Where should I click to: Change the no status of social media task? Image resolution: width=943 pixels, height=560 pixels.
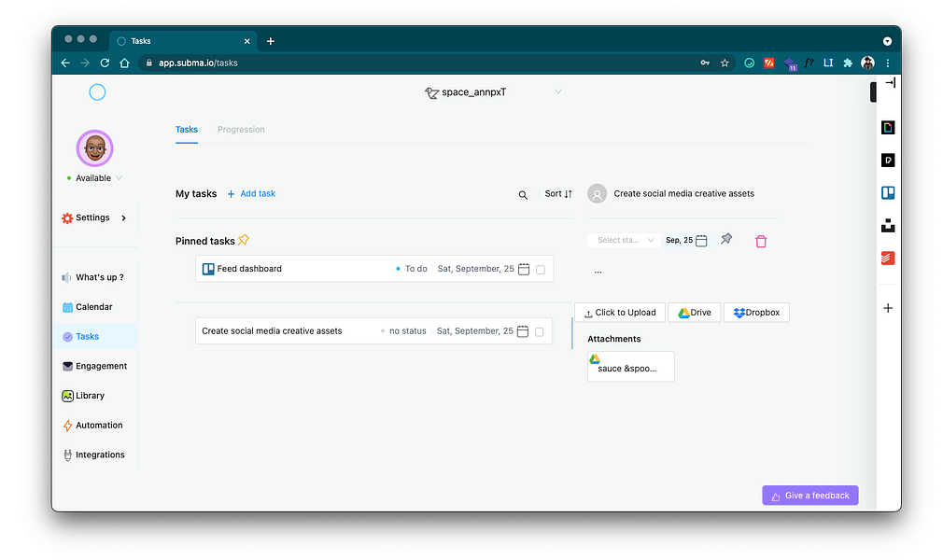pos(403,330)
